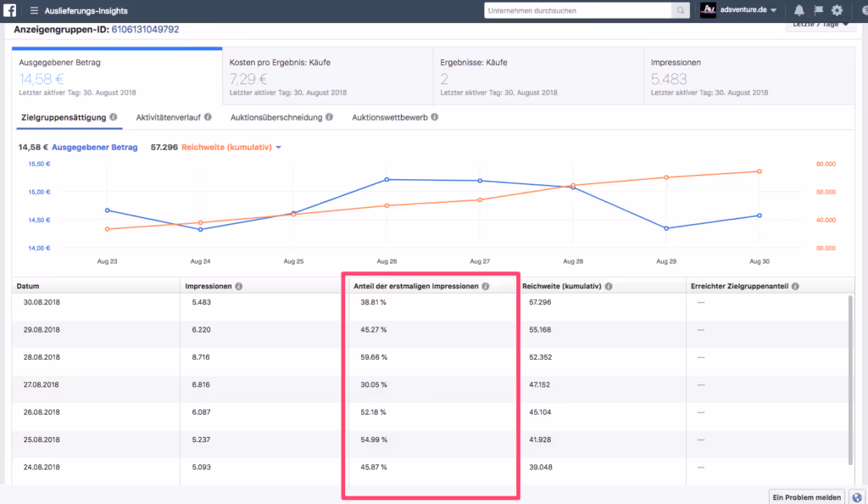Click impressions value 6.220
This screenshot has width=868, height=504.
(x=202, y=329)
